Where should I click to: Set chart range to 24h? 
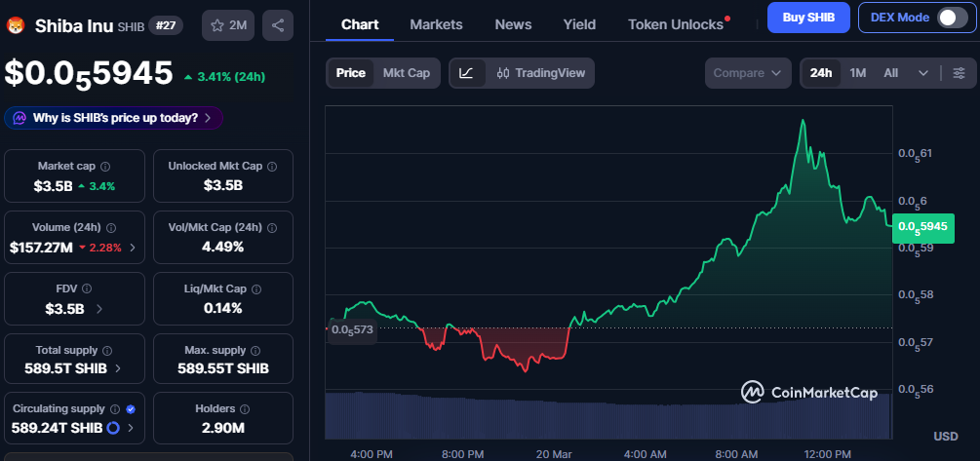[x=821, y=73]
